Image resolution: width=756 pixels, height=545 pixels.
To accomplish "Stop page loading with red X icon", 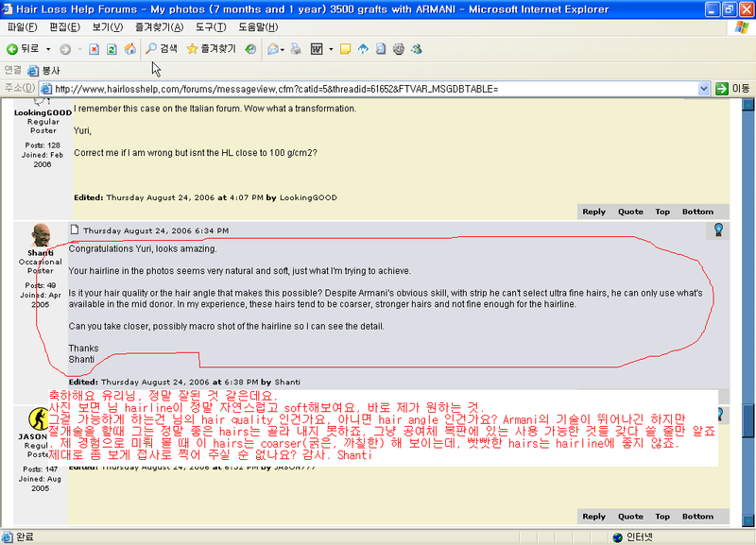I will (x=94, y=49).
